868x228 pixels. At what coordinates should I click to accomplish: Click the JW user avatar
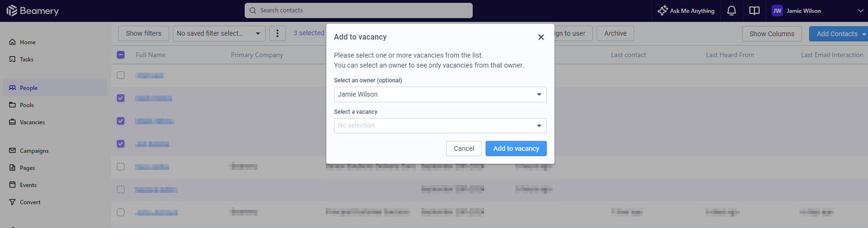coord(777,10)
